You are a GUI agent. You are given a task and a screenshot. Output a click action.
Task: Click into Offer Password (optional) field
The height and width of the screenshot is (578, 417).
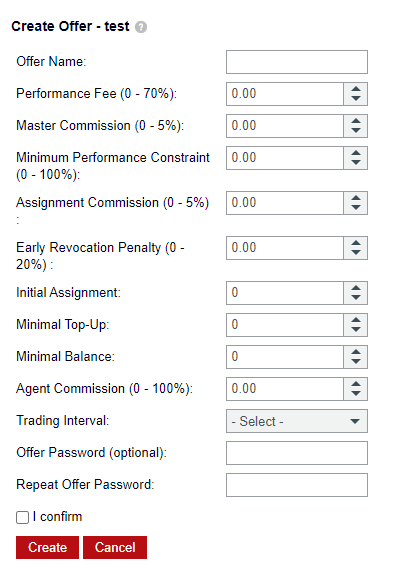(297, 453)
